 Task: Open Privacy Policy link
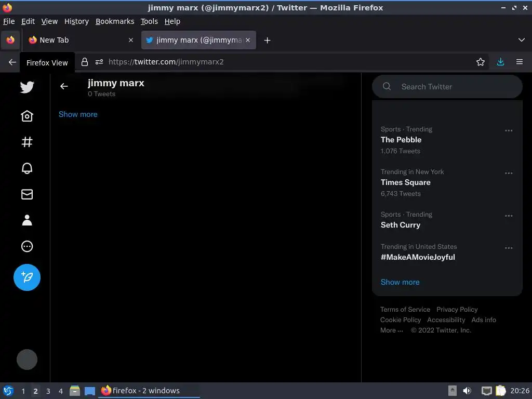[457, 310]
